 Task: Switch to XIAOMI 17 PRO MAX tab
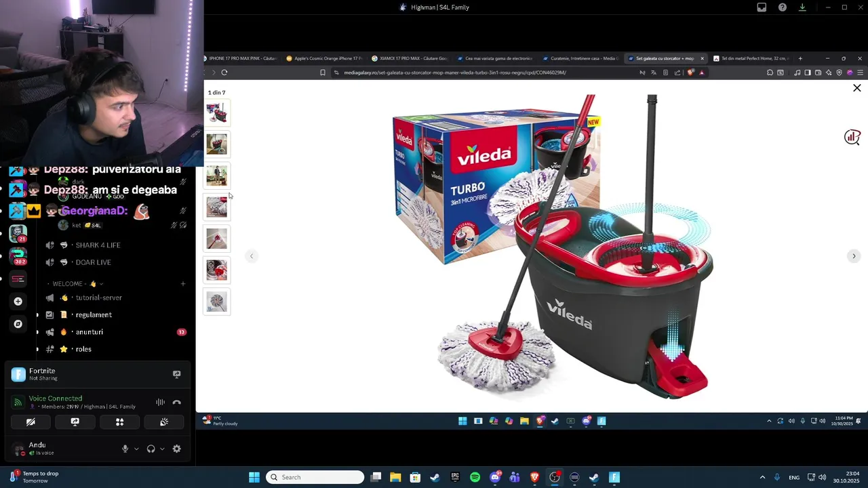point(410,58)
